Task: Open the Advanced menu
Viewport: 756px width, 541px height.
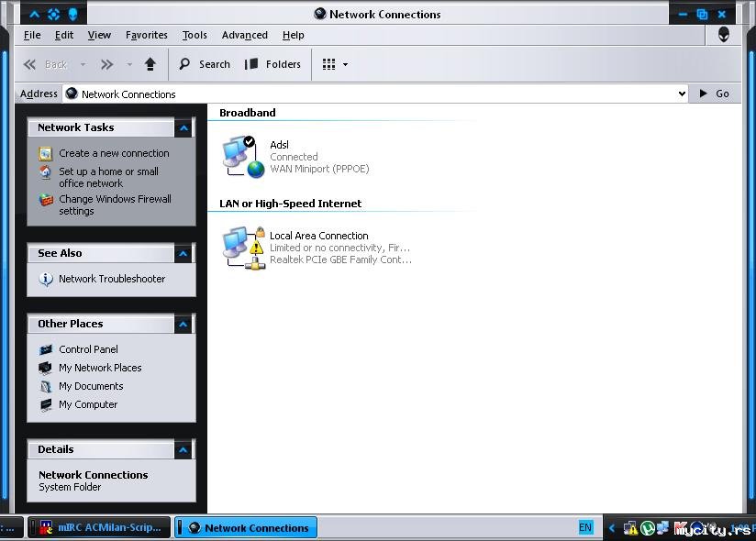Action: click(x=244, y=35)
